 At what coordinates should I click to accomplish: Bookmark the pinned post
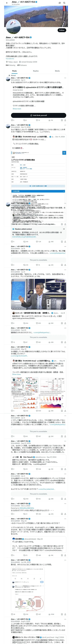click(x=62, y=120)
